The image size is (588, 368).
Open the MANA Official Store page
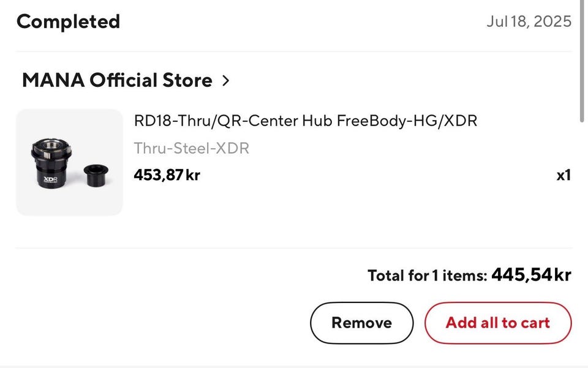tap(117, 80)
